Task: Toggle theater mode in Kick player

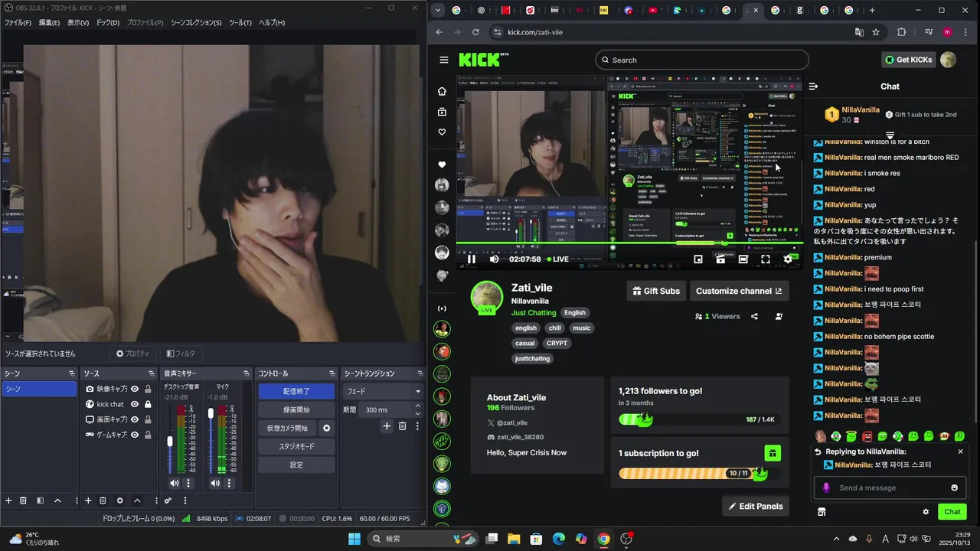Action: coord(743,259)
